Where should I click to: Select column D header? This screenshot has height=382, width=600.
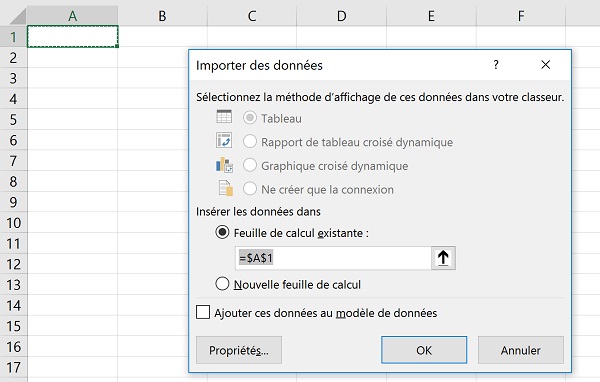341,16
